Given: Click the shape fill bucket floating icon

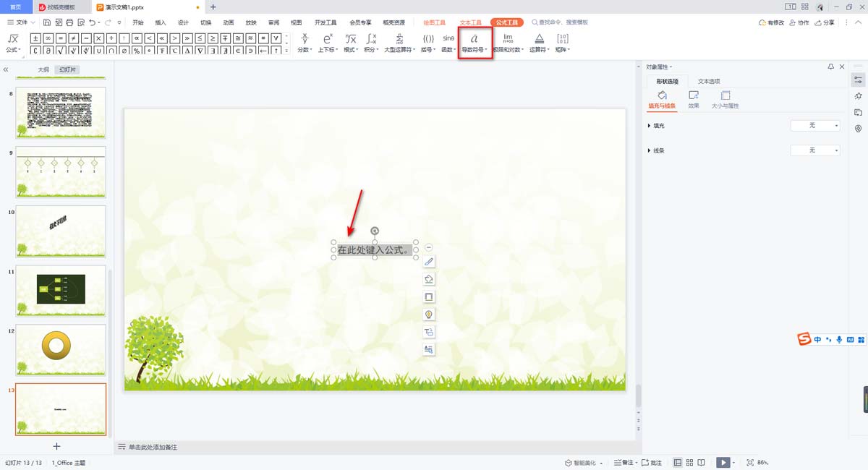Looking at the screenshot, I should [429, 278].
